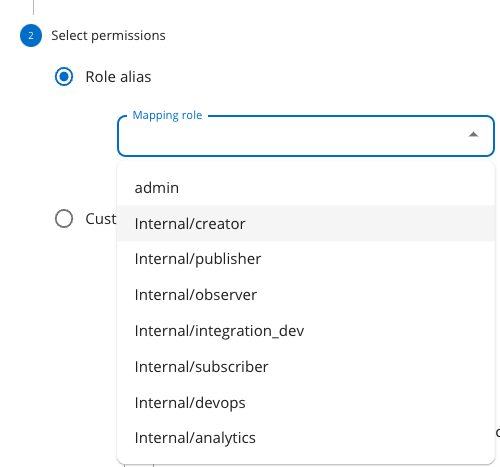Click the Mapping role floating label
The height and width of the screenshot is (467, 500).
click(167, 115)
